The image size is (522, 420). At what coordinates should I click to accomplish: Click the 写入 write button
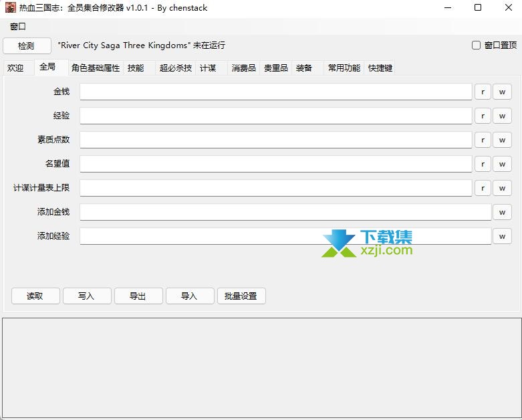[87, 296]
